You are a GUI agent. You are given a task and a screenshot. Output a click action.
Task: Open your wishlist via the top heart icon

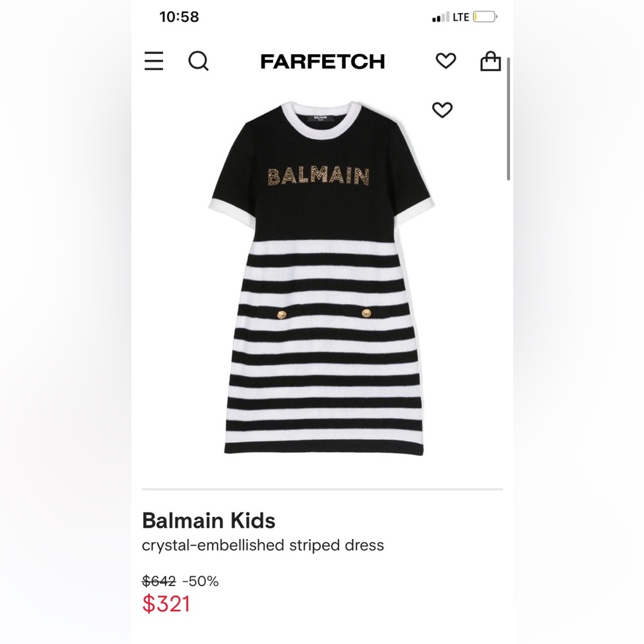pyautogui.click(x=445, y=61)
